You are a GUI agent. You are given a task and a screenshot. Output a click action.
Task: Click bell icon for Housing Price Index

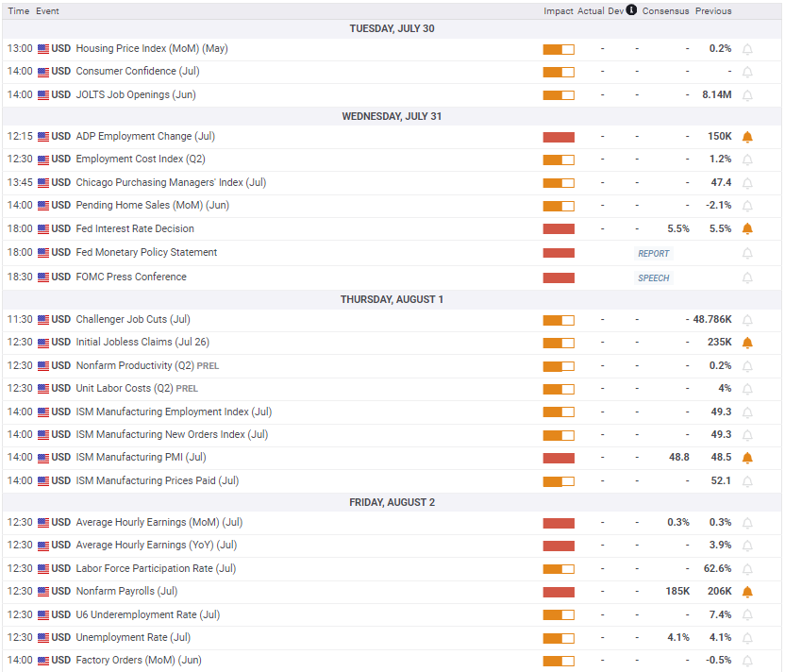(x=747, y=49)
